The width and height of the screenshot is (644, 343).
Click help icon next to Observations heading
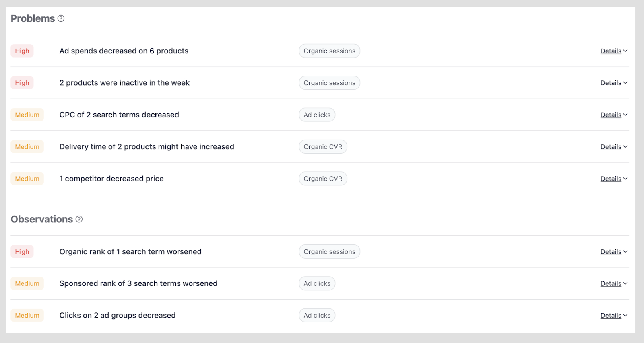[79, 219]
